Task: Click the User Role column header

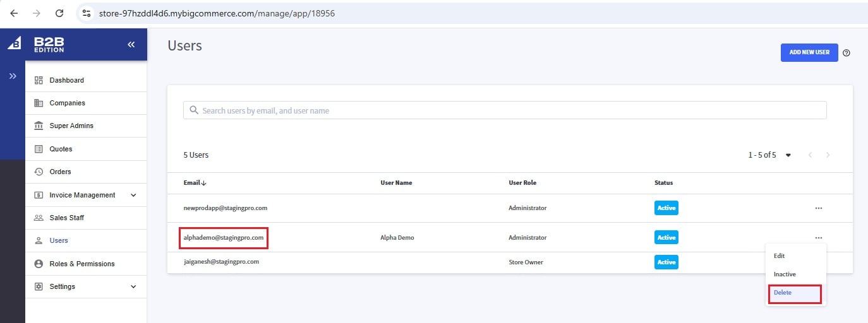Action: pos(522,183)
